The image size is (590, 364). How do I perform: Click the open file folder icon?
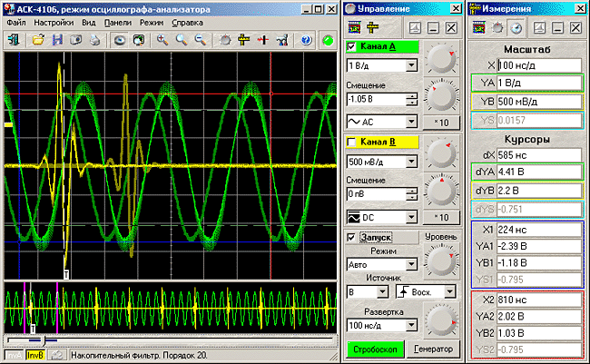38,41
